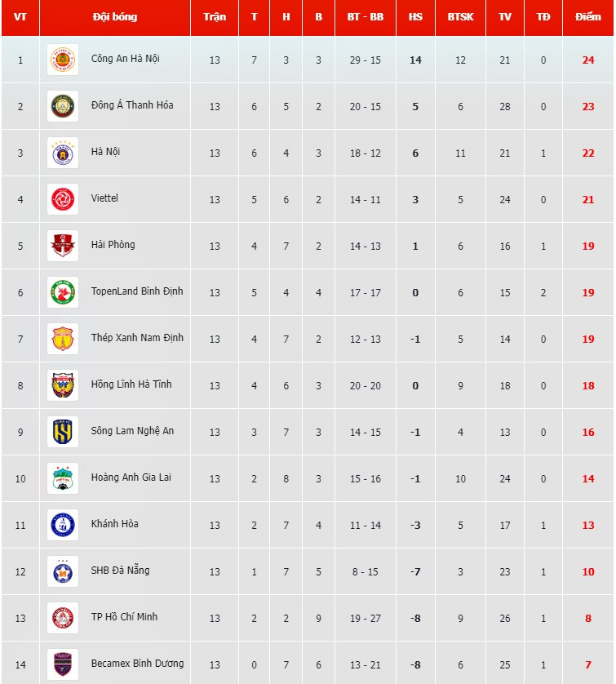616x684 pixels.
Task: Click the Hải Phòng club logo
Action: [63, 246]
